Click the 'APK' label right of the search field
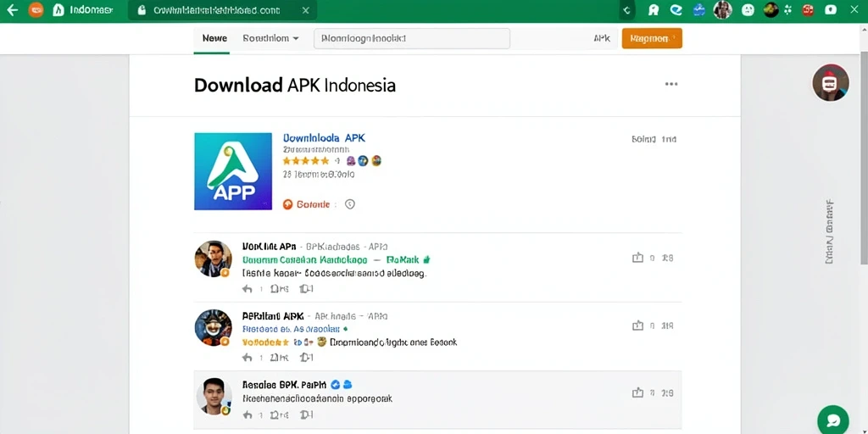868x434 pixels. [602, 39]
